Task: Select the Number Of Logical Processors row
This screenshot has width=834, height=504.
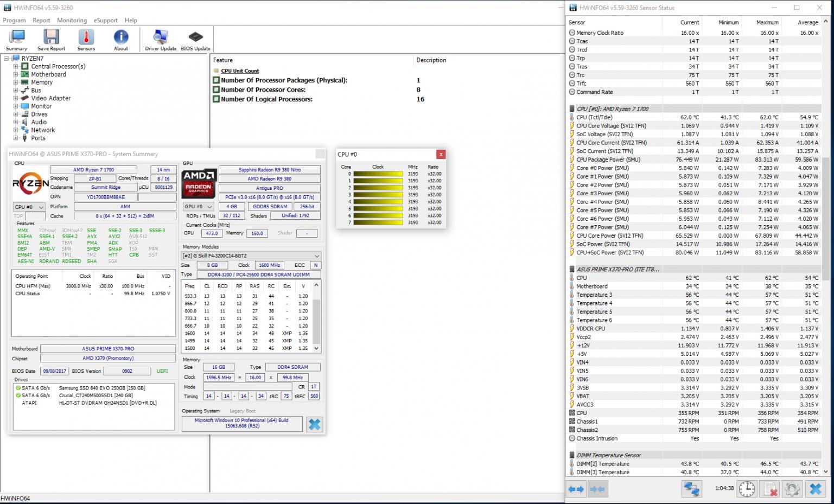Action: [x=319, y=99]
